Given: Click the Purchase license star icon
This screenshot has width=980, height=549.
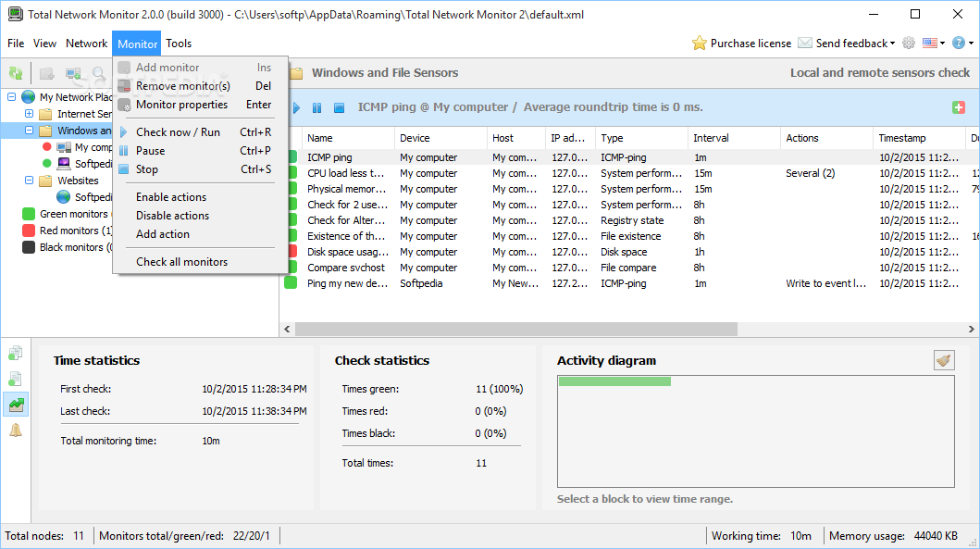Looking at the screenshot, I should click(x=700, y=44).
